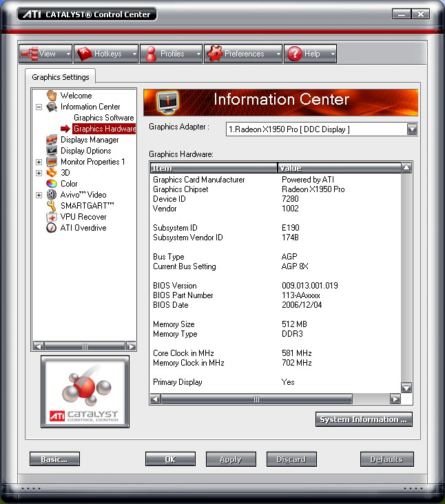The width and height of the screenshot is (445, 504).
Task: Click hardware list scroll left arrow
Action: pos(155,399)
